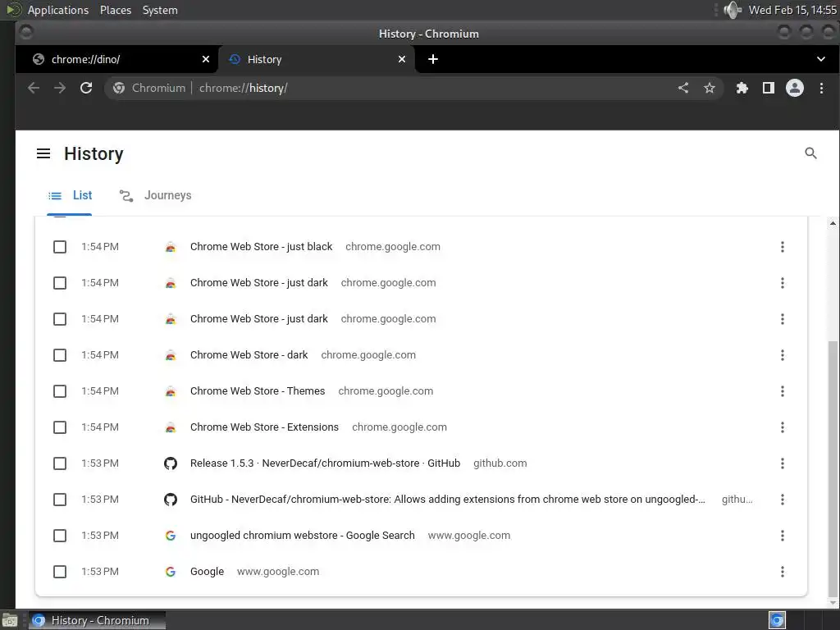840x630 pixels.
Task: Search history with the magnifier icon
Action: [x=810, y=153]
